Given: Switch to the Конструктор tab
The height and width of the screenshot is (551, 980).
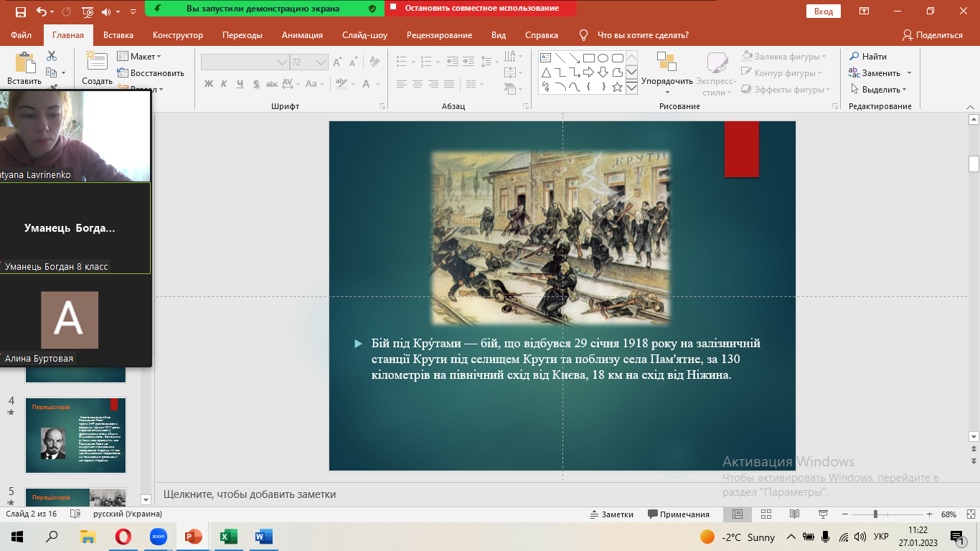Looking at the screenshot, I should [178, 35].
